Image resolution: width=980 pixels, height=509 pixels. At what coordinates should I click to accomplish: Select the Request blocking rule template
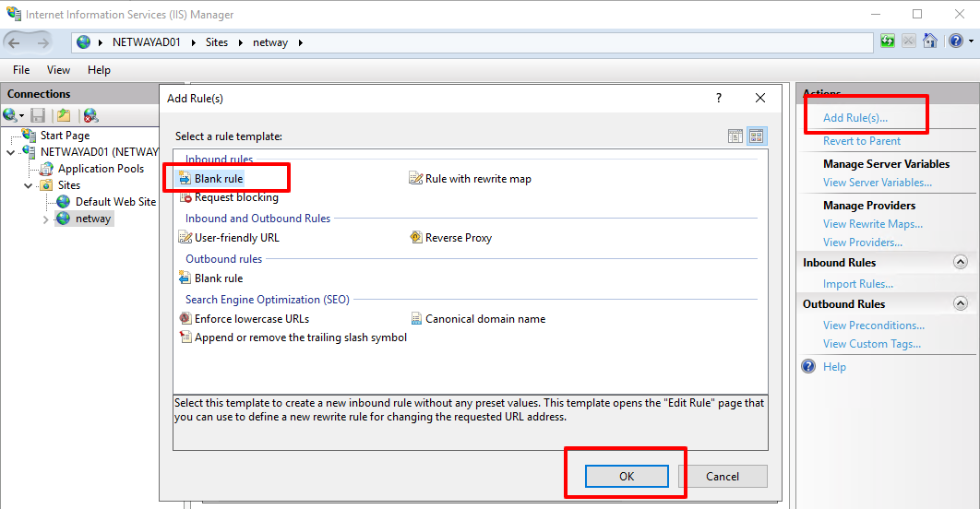(x=235, y=197)
